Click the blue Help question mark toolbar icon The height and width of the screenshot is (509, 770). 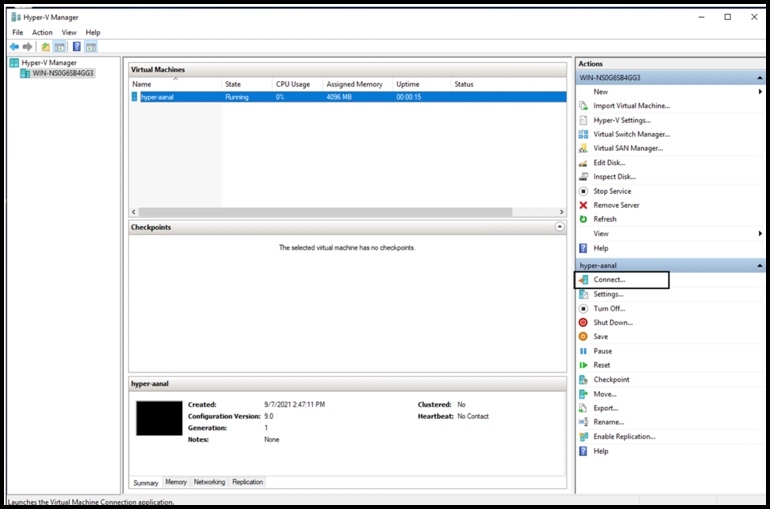[77, 47]
